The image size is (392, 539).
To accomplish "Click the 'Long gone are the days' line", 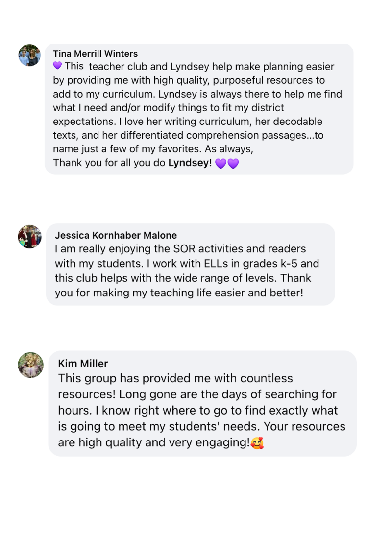I will coord(197,394).
